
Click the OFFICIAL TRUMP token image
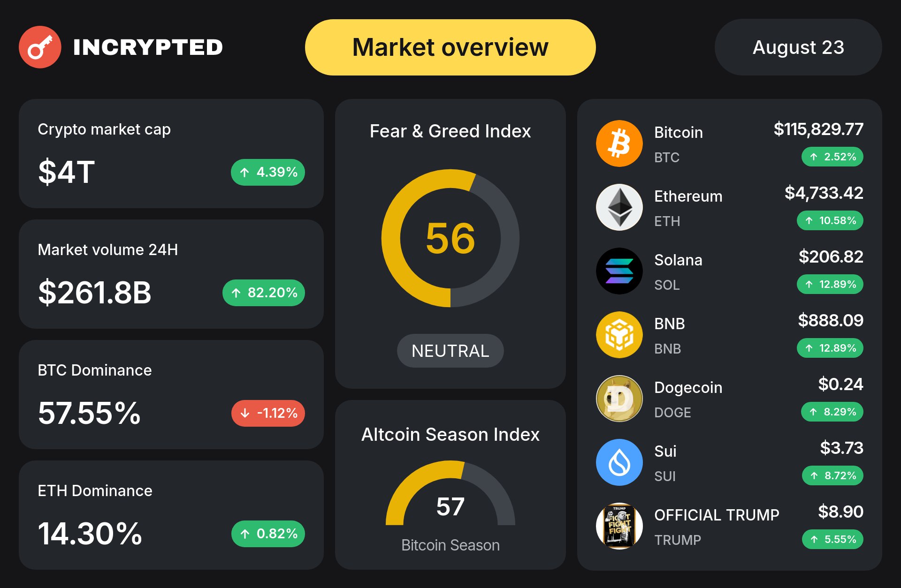[x=619, y=526]
